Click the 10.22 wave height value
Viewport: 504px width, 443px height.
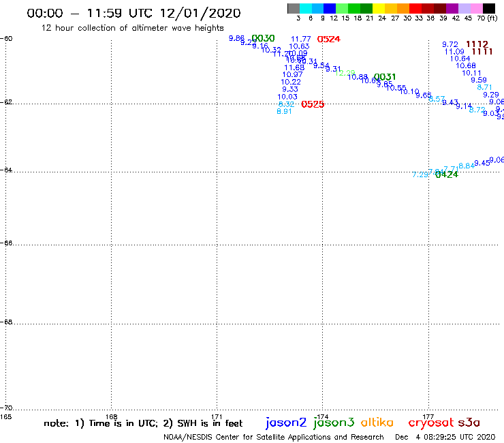click(291, 82)
